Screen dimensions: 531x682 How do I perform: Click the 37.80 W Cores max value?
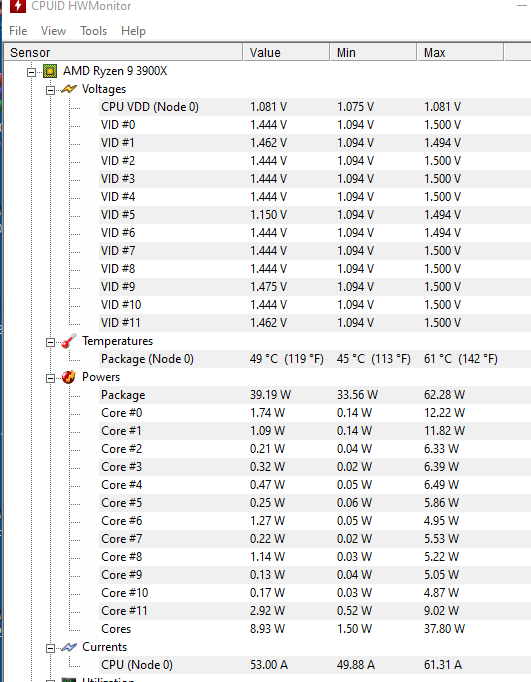click(444, 629)
